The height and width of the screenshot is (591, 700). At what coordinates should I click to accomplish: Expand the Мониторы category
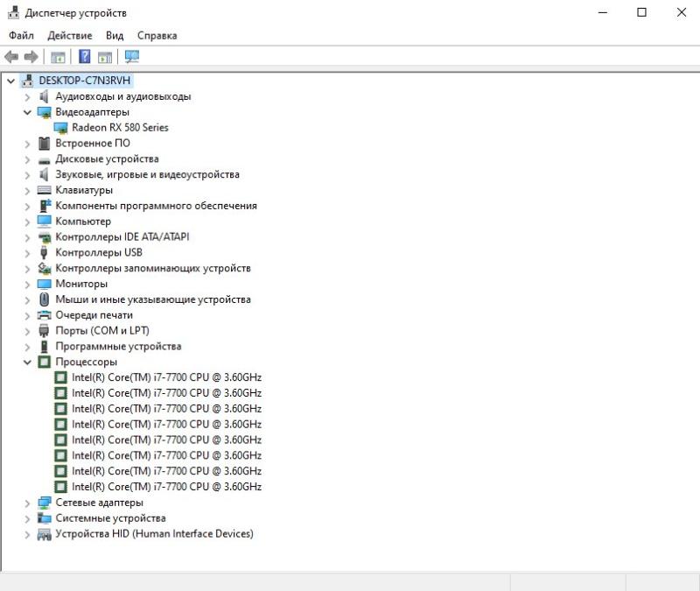(x=27, y=285)
